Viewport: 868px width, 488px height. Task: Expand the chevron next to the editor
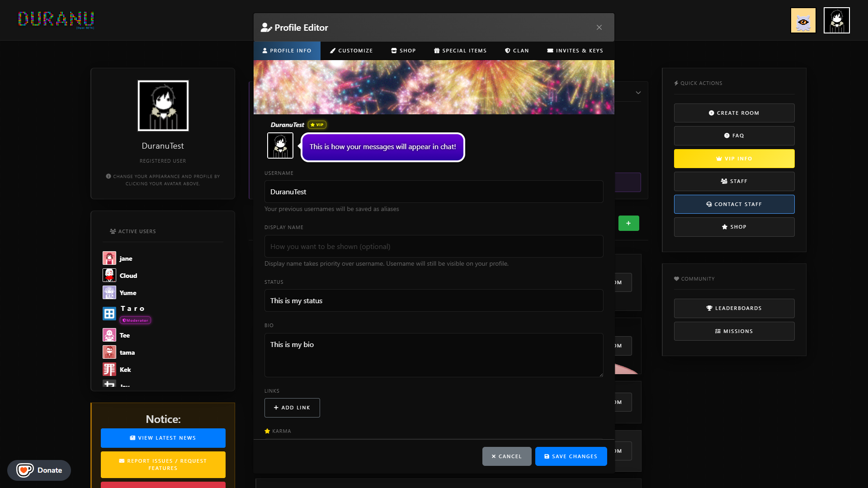[x=638, y=93]
